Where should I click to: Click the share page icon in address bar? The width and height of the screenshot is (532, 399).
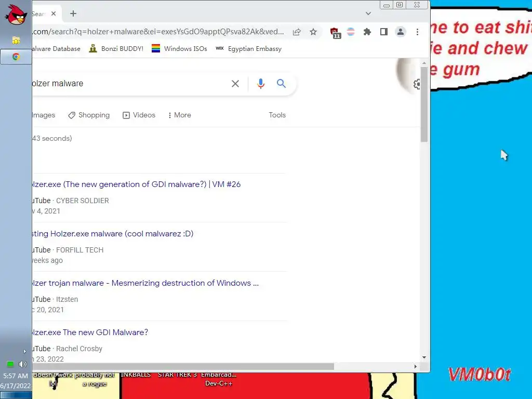coord(297,32)
